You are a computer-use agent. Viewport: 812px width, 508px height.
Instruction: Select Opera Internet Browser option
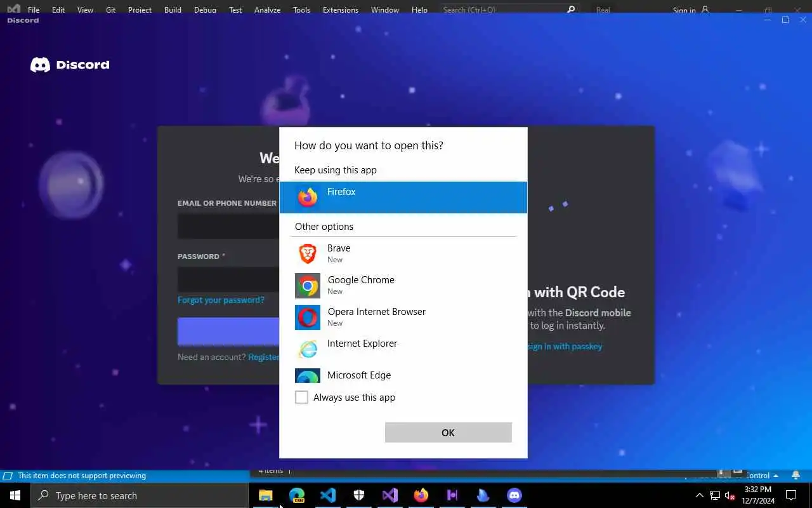(x=403, y=317)
